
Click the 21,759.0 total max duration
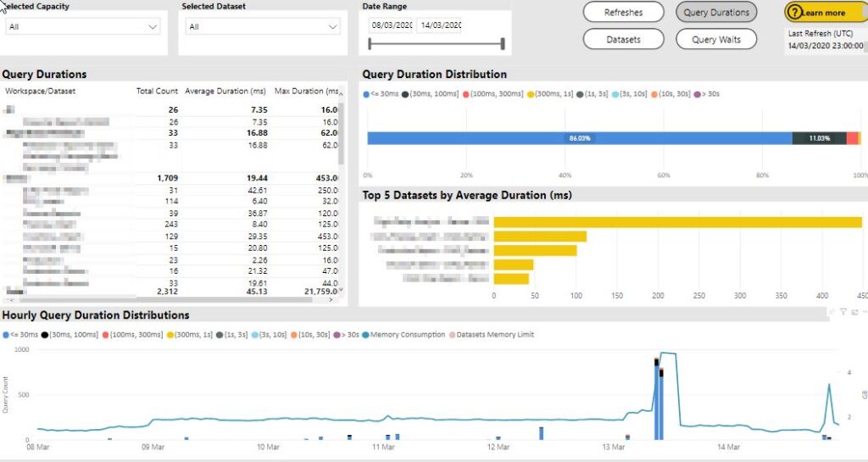(321, 291)
